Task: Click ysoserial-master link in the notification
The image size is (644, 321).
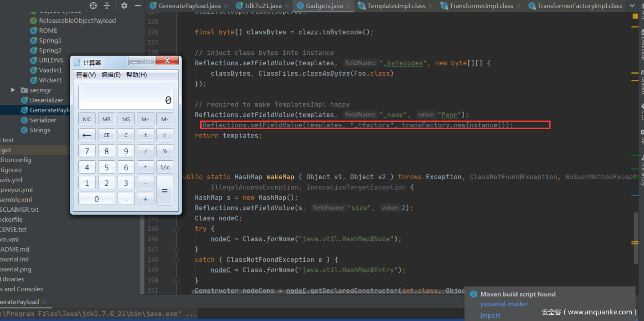Action: [x=504, y=304]
